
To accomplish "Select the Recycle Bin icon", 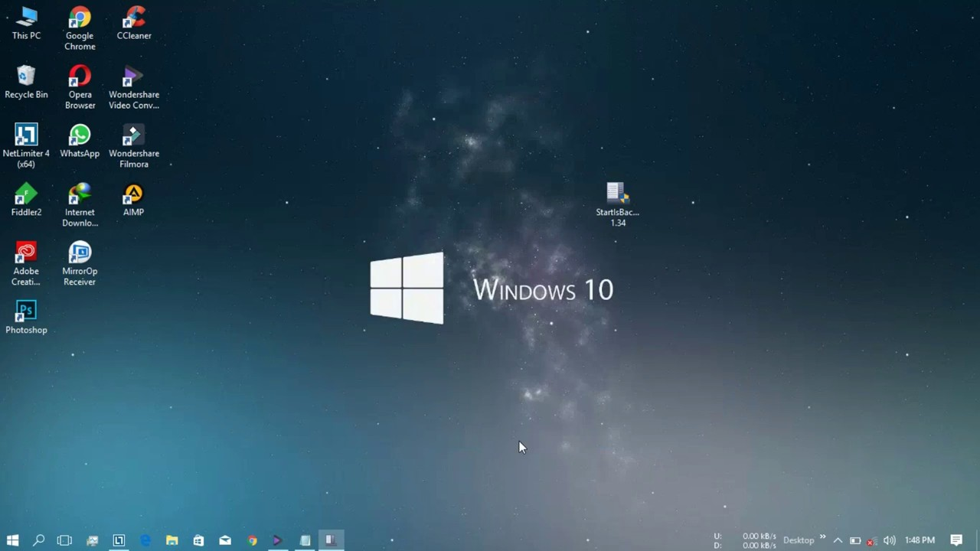I will pos(26,82).
